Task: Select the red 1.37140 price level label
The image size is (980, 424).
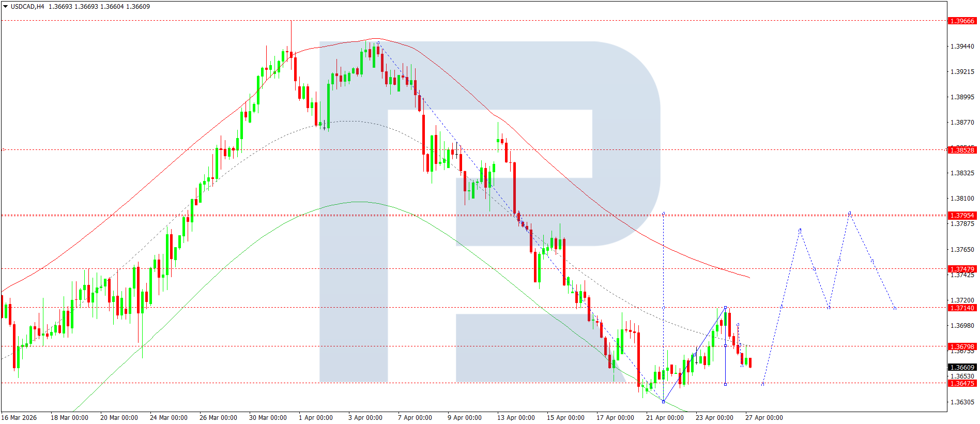Action: pos(962,308)
